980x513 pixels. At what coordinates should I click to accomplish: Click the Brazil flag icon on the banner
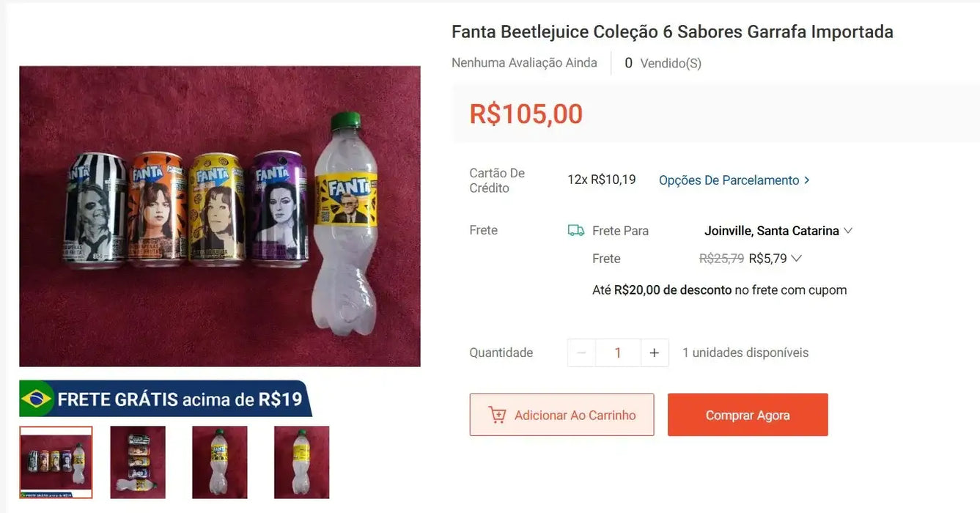click(37, 399)
